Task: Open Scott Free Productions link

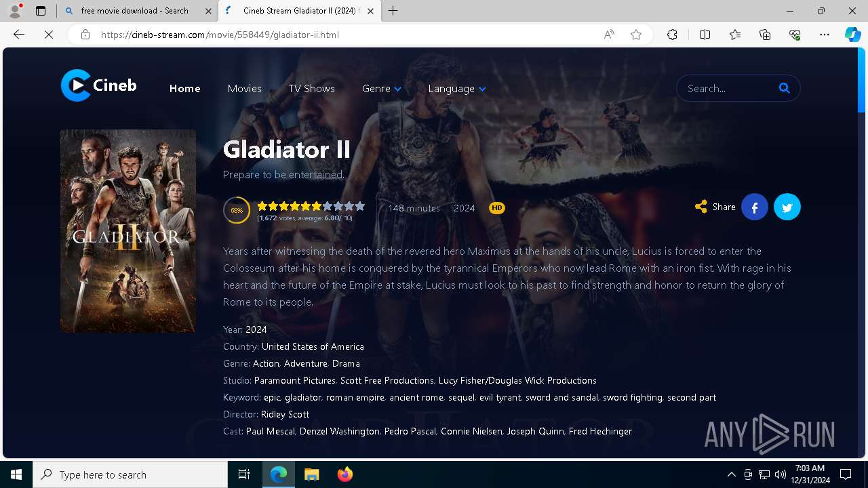Action: (387, 380)
